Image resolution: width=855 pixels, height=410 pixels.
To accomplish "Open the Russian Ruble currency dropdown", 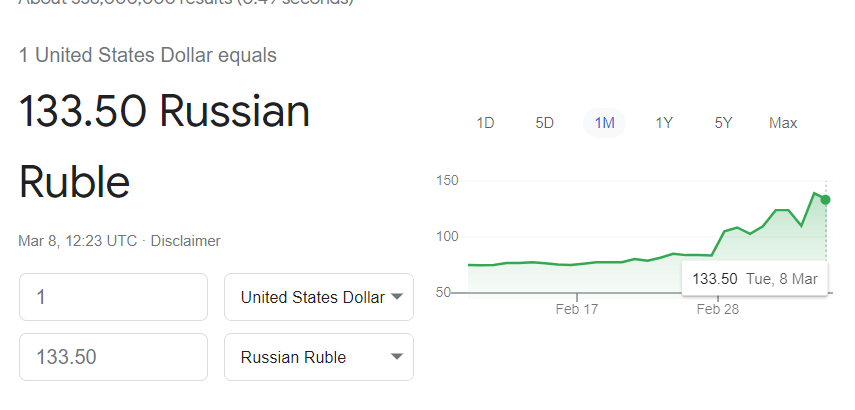I will pos(318,357).
